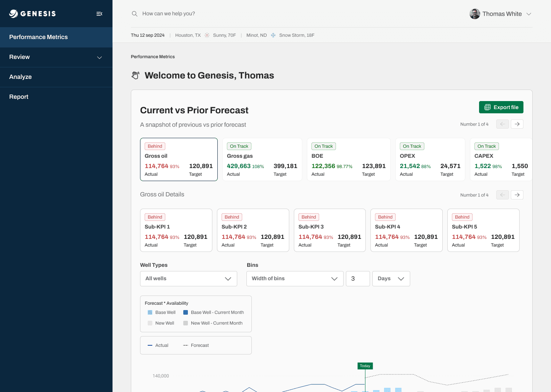Open Performance Metrics in sidebar
551x392 pixels.
click(56, 37)
